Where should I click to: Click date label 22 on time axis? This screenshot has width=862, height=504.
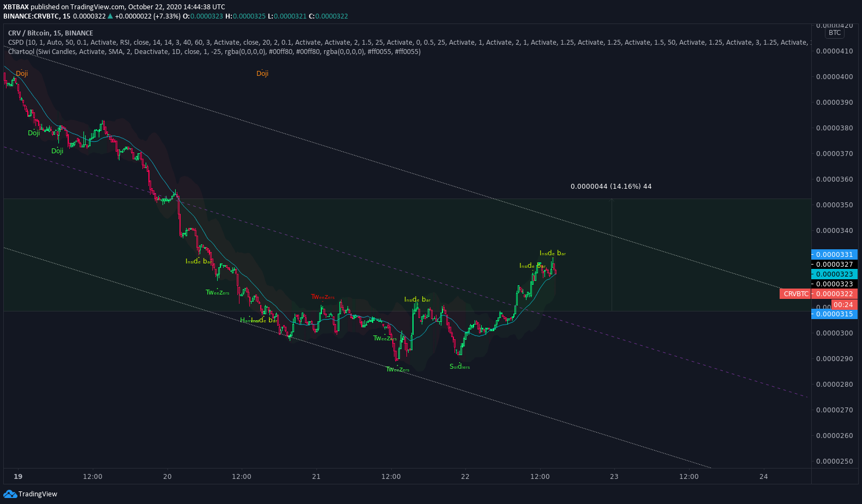click(x=465, y=477)
